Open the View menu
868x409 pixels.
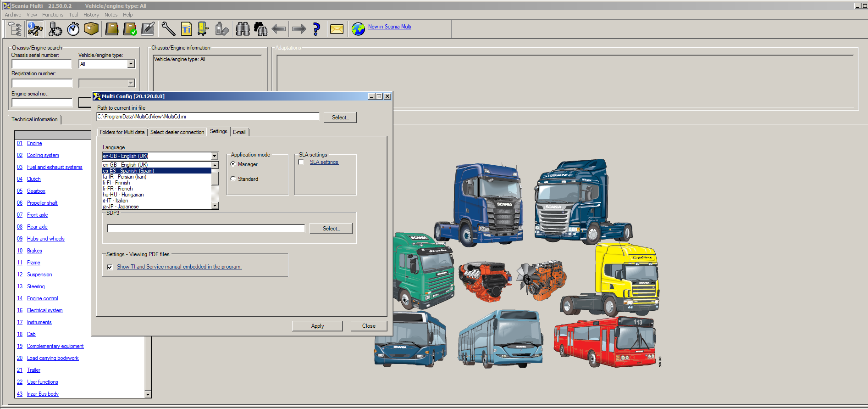coord(32,15)
